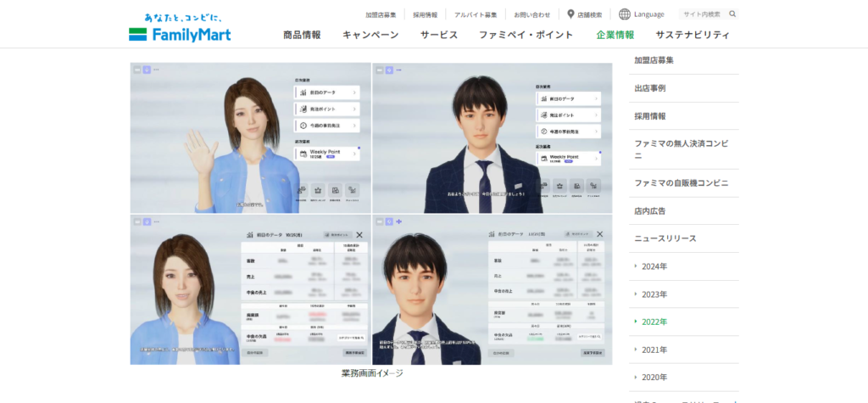868x403 pixels.
Task: Open お問い合わせ contact link
Action: [x=531, y=14]
